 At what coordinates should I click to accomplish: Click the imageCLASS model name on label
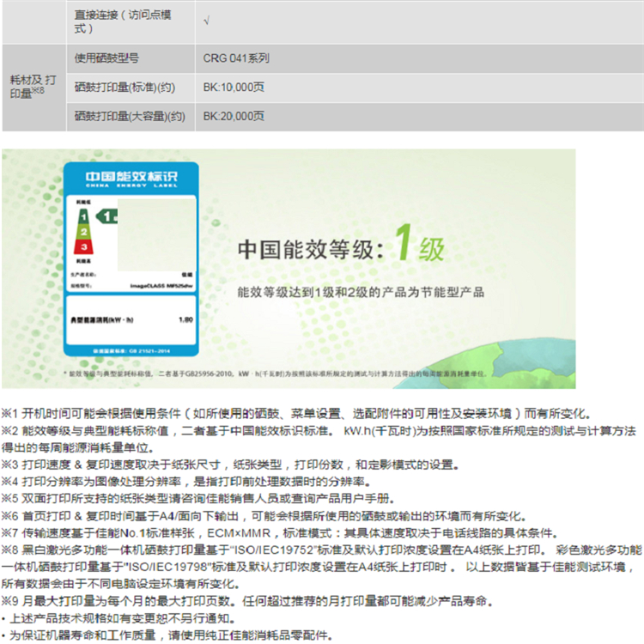pos(163,283)
